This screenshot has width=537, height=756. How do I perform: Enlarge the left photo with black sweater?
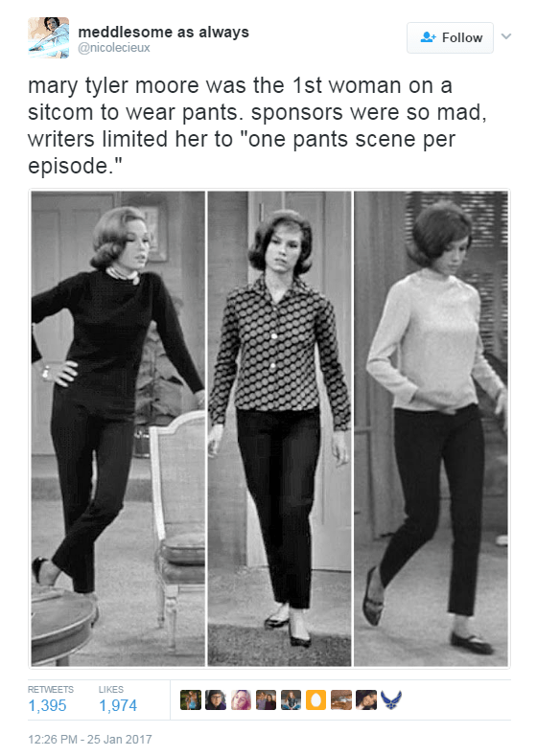click(118, 428)
